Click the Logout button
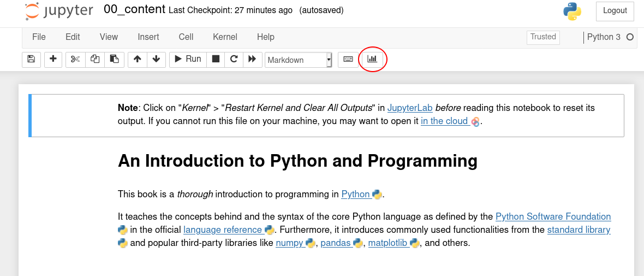Screen dimensions: 644x276 (x=615, y=11)
